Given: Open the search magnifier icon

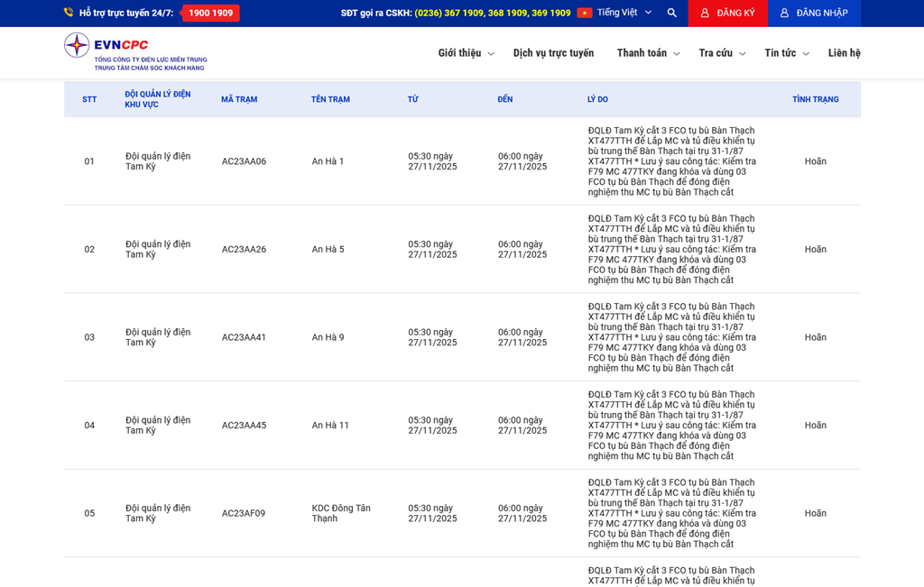Looking at the screenshot, I should 671,13.
